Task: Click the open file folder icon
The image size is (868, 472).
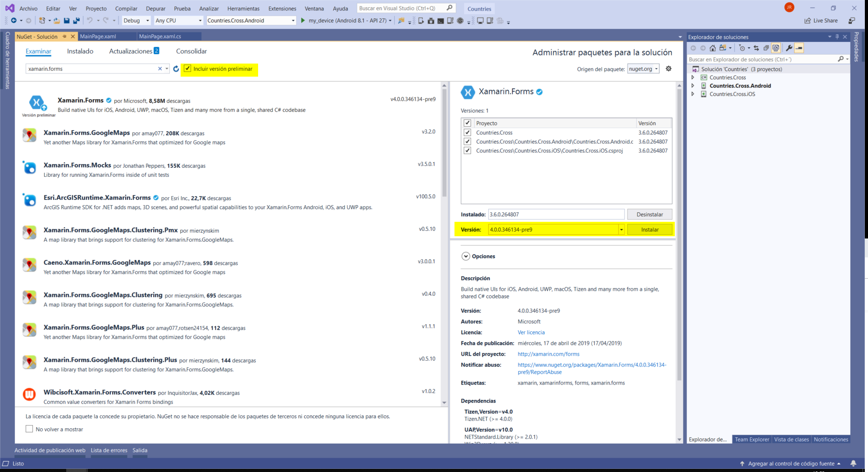Action: click(57, 20)
